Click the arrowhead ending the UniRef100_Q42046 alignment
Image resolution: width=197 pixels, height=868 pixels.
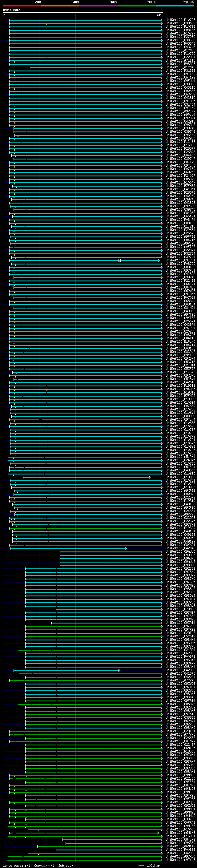pyautogui.click(x=126, y=549)
